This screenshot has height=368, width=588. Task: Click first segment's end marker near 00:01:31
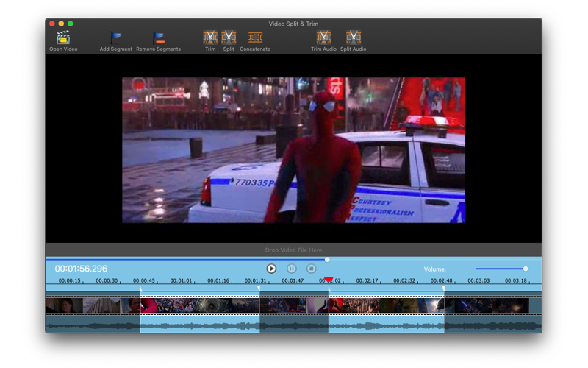click(259, 289)
